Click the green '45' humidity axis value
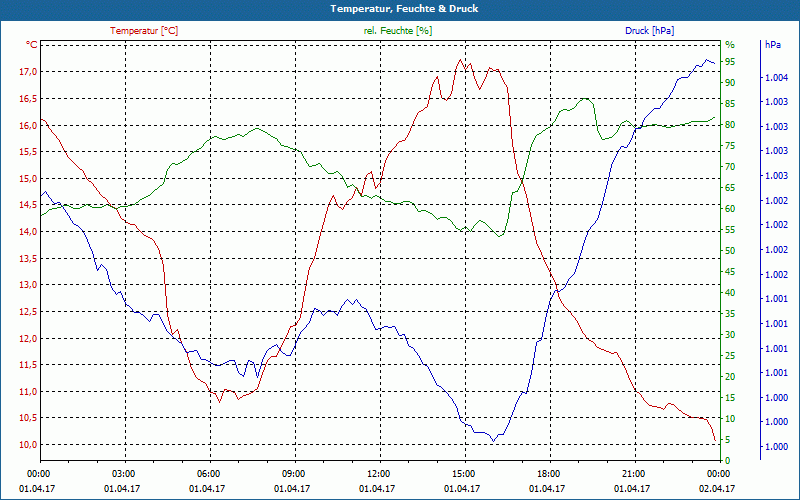Image resolution: width=800 pixels, height=500 pixels. [730, 272]
